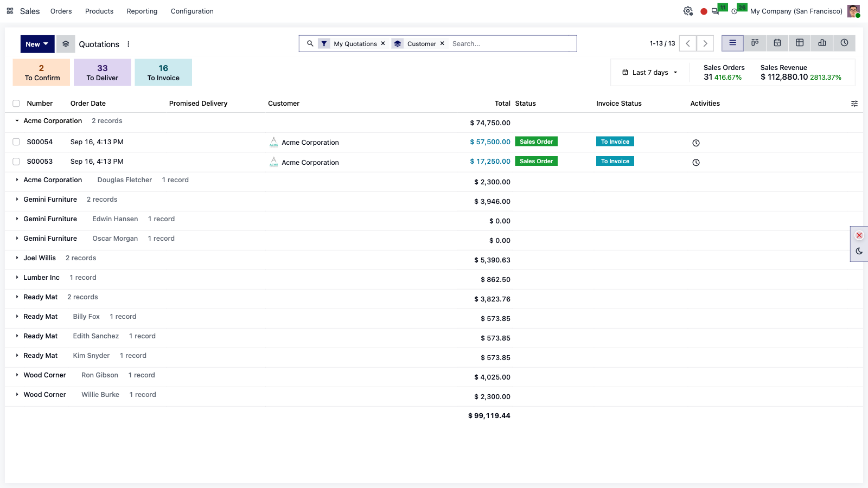Filter by 16 To Invoice card

[x=163, y=73]
